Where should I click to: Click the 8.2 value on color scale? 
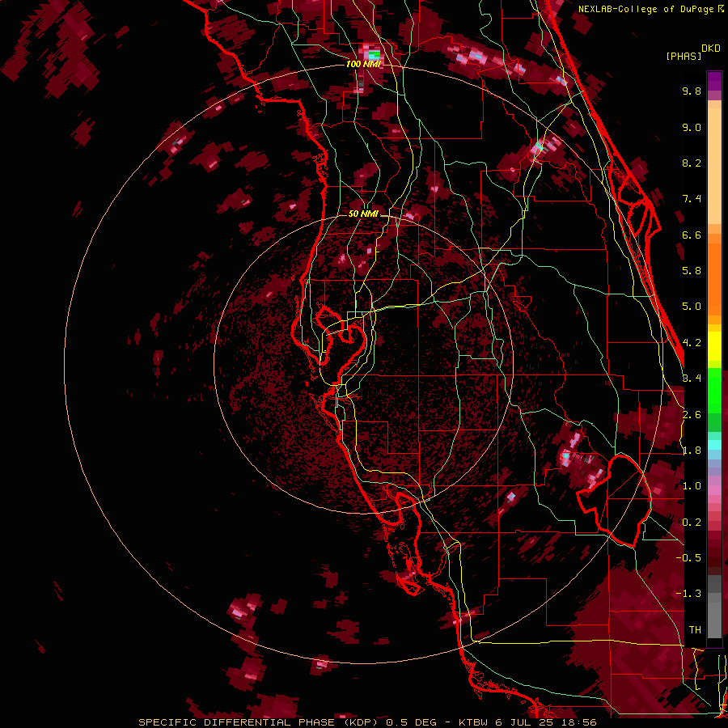[692, 163]
